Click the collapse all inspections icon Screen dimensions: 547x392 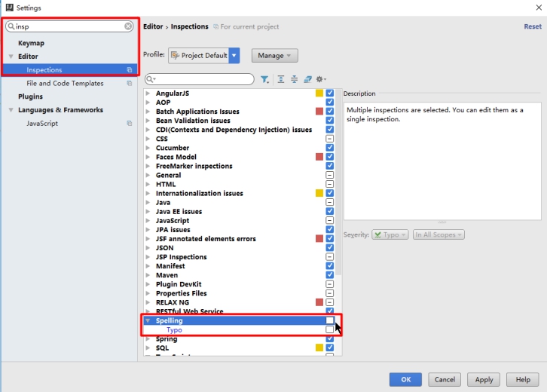(x=294, y=79)
